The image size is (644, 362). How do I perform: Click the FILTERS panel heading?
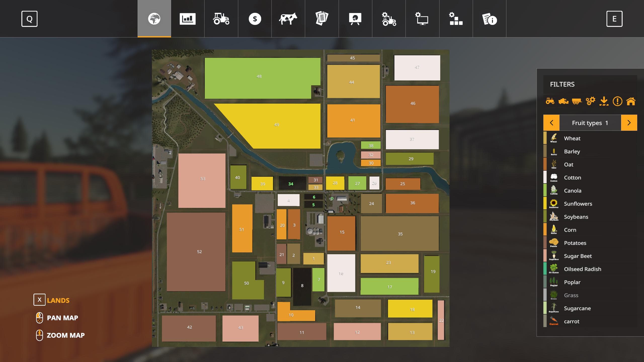click(562, 84)
